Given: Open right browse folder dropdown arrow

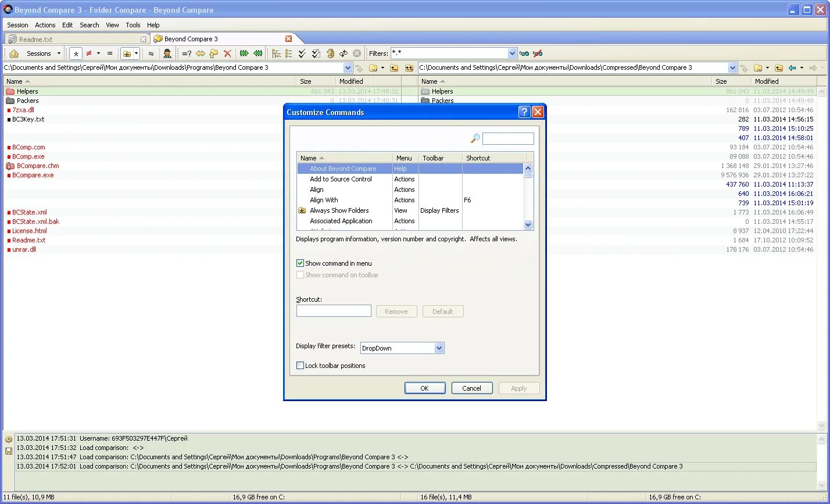Looking at the screenshot, I should click(767, 68).
